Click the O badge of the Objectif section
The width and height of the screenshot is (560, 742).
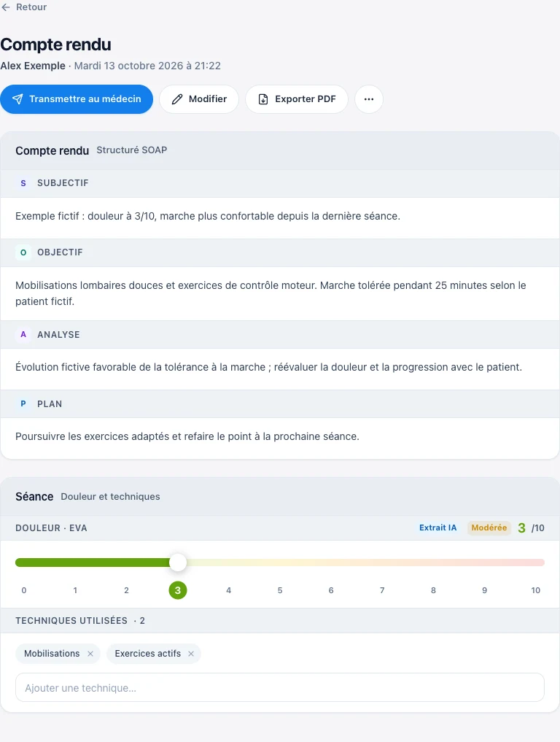(x=23, y=252)
